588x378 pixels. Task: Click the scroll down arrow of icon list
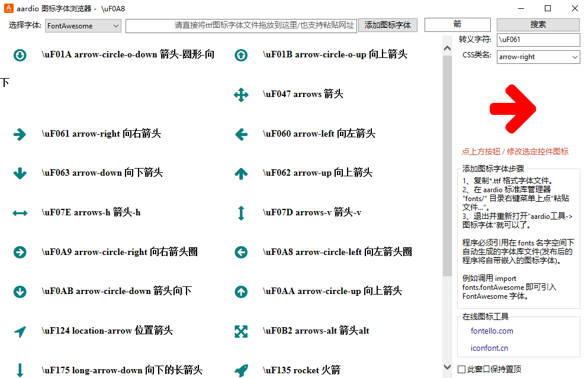447,367
